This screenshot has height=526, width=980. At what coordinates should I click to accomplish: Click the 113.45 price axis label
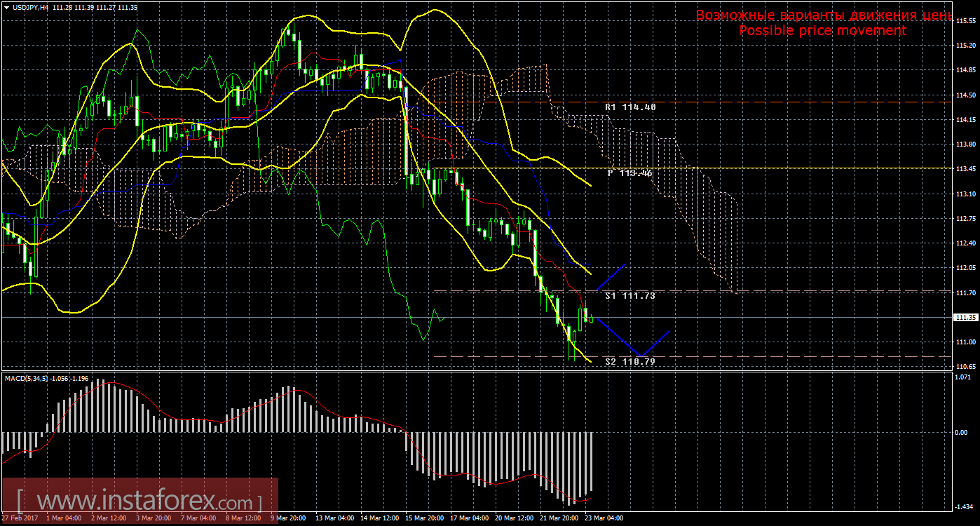tap(965, 169)
